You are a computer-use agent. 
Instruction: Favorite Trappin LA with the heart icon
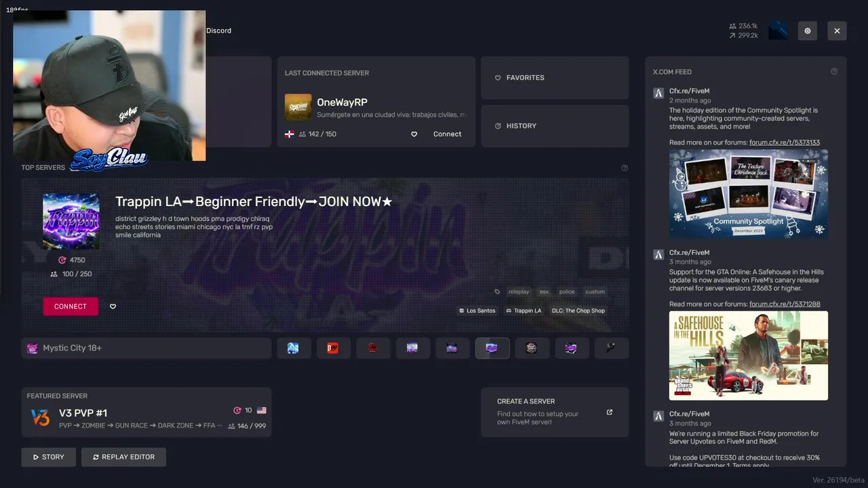(113, 306)
